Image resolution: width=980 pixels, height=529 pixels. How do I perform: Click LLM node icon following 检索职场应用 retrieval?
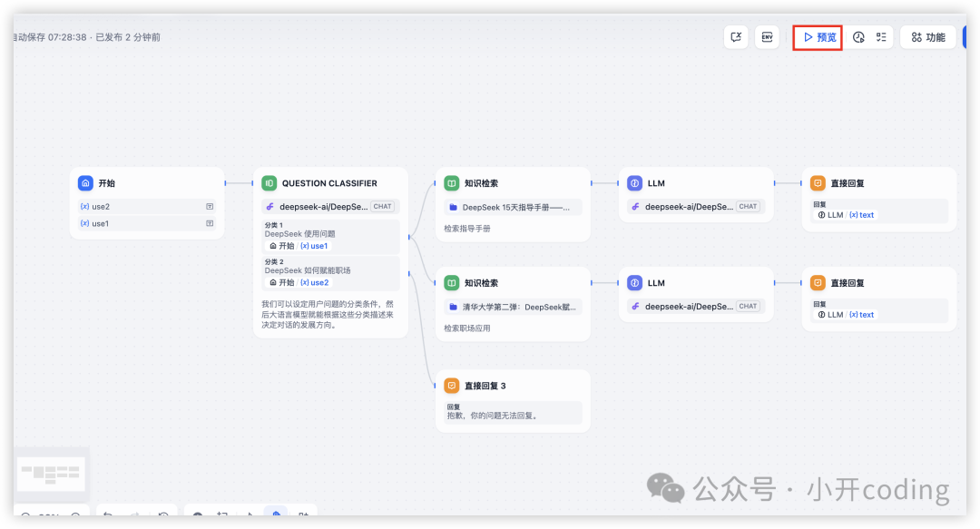(635, 283)
